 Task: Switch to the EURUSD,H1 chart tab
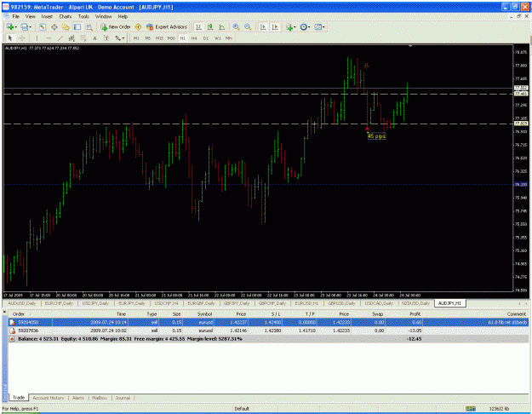point(306,303)
